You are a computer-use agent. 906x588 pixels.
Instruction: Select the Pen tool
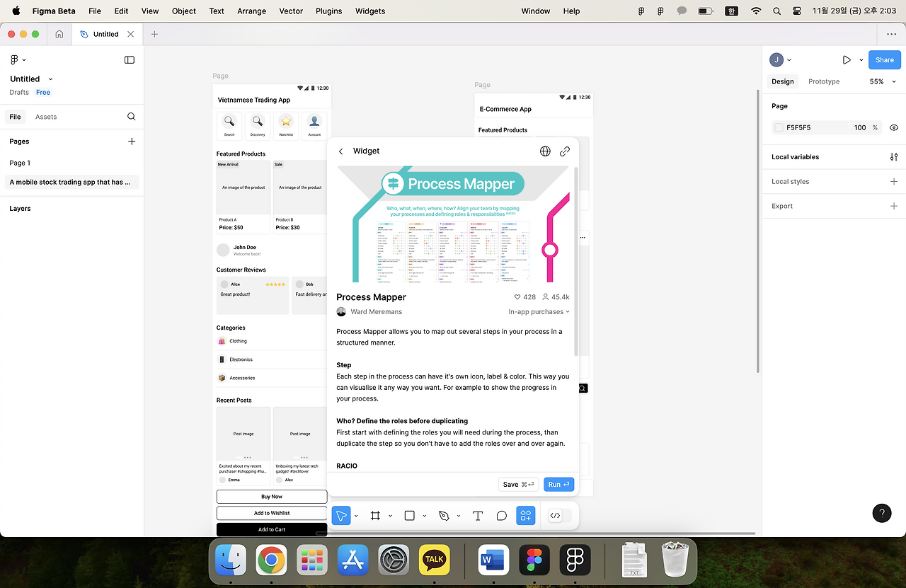444,516
